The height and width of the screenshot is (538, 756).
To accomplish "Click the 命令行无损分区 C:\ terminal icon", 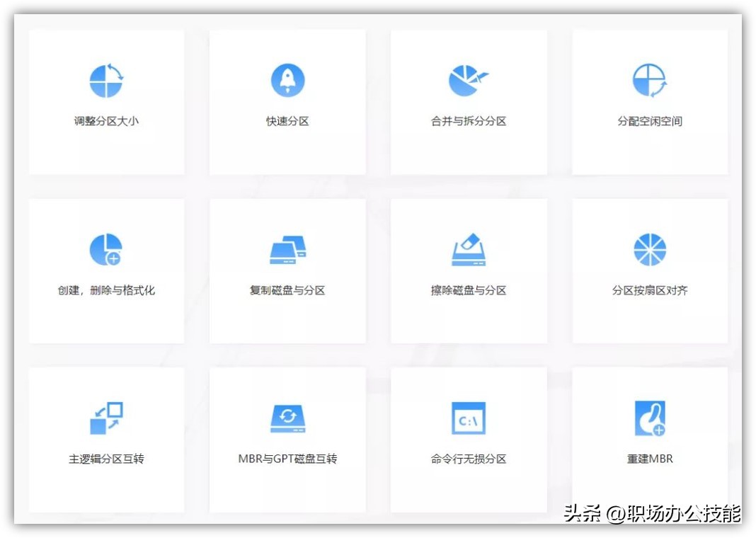I will tap(467, 417).
